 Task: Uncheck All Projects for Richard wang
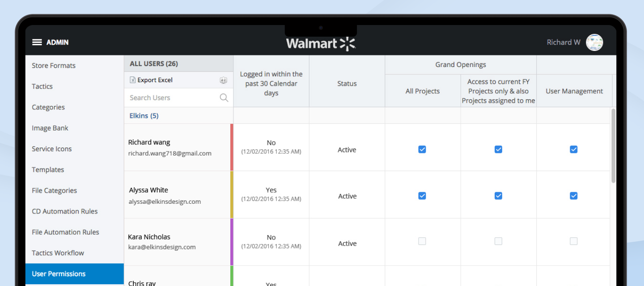pos(422,149)
